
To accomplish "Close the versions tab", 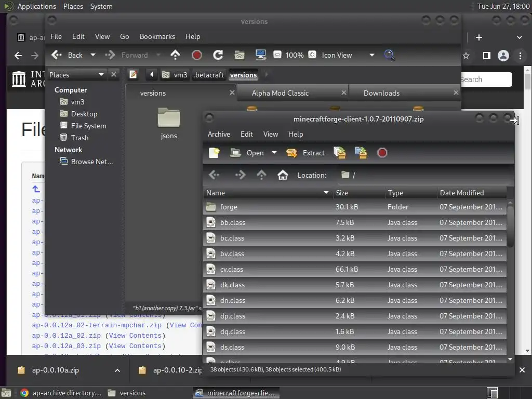I will coord(232,92).
